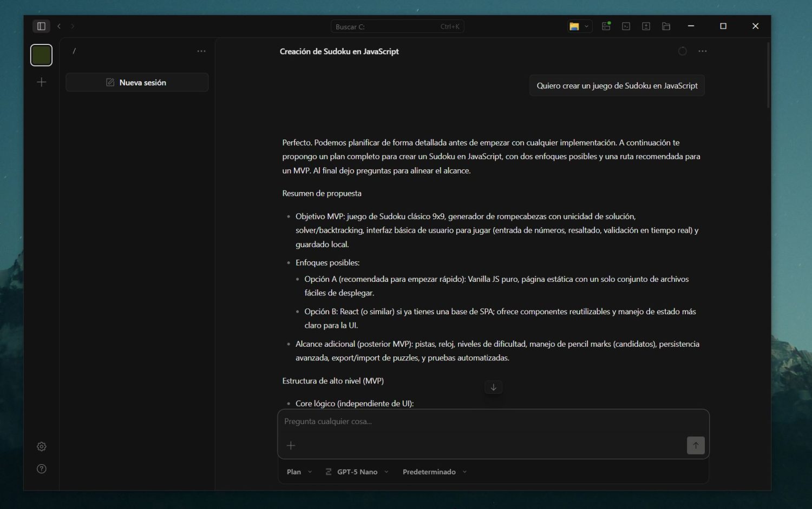Viewport: 812px width, 509px height.
Task: Open the new window icon beside the terminal
Action: 646,25
